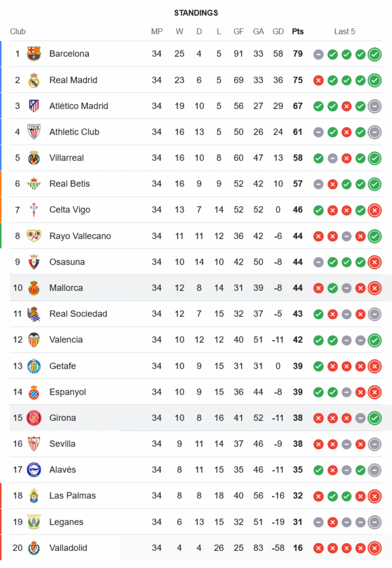Open the Rayo Vallecano team link
The image size is (392, 568).
pyautogui.click(x=80, y=236)
